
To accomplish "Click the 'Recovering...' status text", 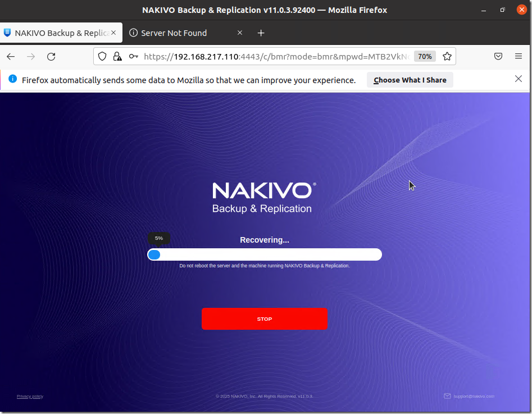I will 264,240.
